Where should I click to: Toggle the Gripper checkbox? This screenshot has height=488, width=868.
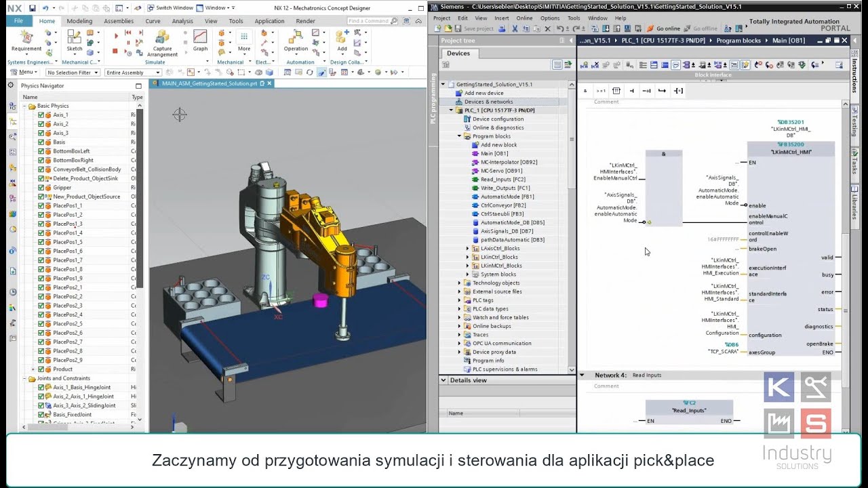point(41,188)
